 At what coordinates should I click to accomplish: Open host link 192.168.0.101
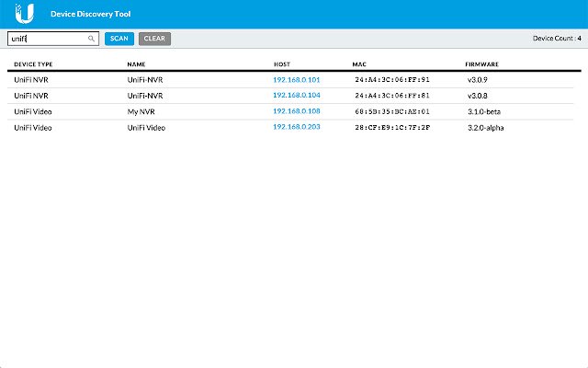point(296,80)
